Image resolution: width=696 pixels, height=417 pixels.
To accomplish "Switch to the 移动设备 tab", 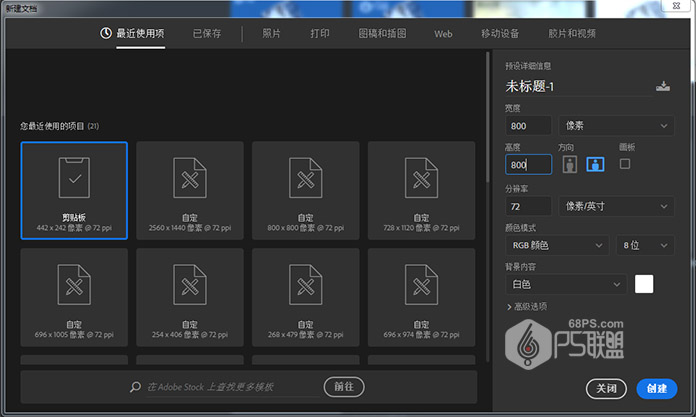I will tap(500, 33).
